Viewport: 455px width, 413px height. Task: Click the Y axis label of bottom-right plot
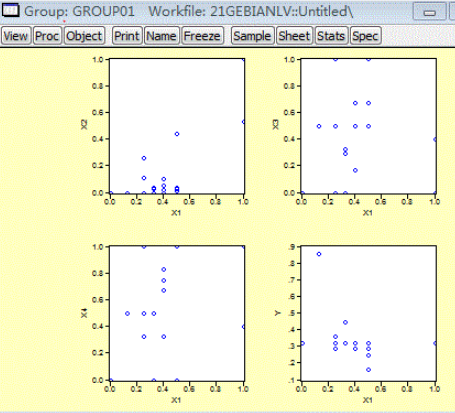tap(277, 313)
